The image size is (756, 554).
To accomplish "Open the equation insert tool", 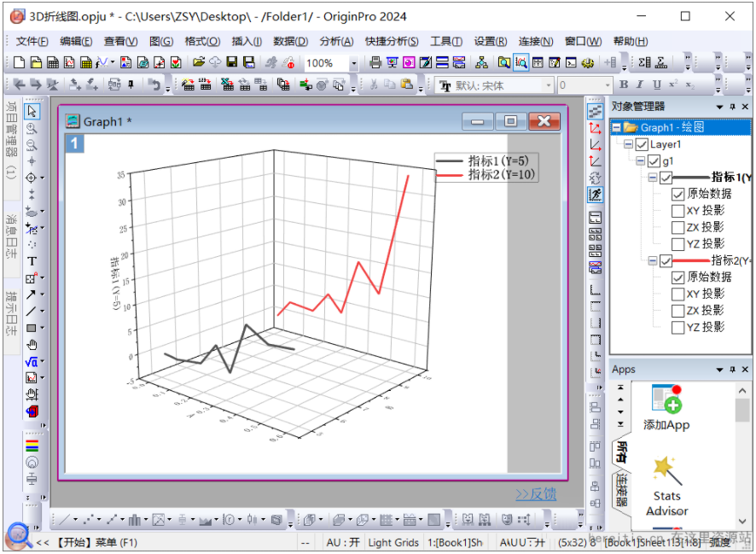I will pos(32,361).
